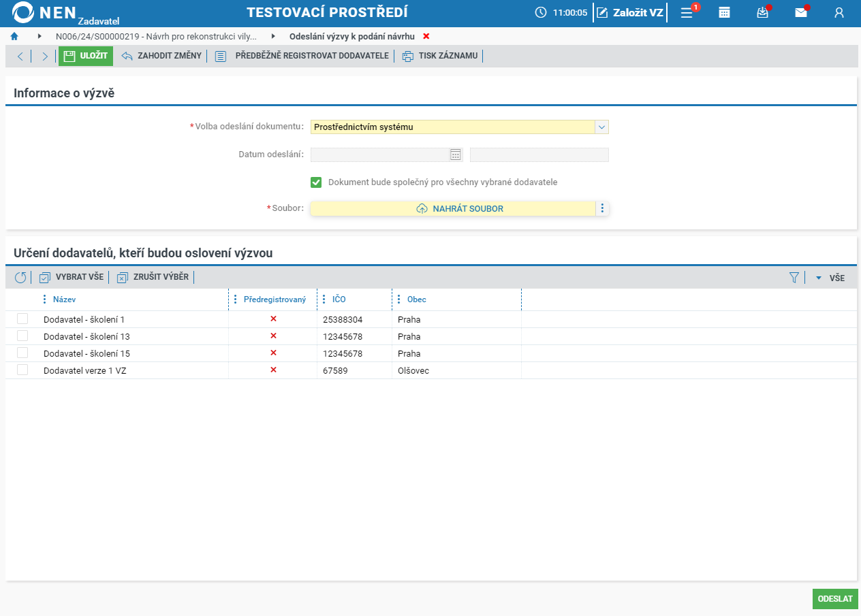
Task: Open the table filter funnel icon
Action: [794, 277]
